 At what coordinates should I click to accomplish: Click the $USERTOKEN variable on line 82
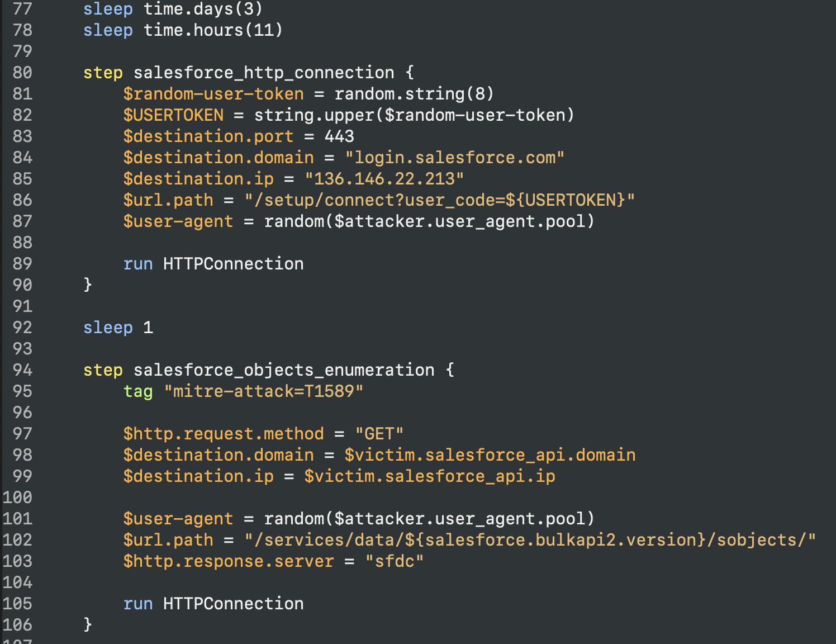point(173,115)
